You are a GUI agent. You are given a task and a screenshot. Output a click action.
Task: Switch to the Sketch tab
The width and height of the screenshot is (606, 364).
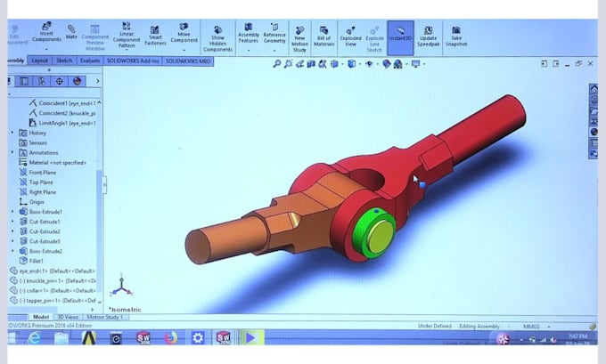64,61
